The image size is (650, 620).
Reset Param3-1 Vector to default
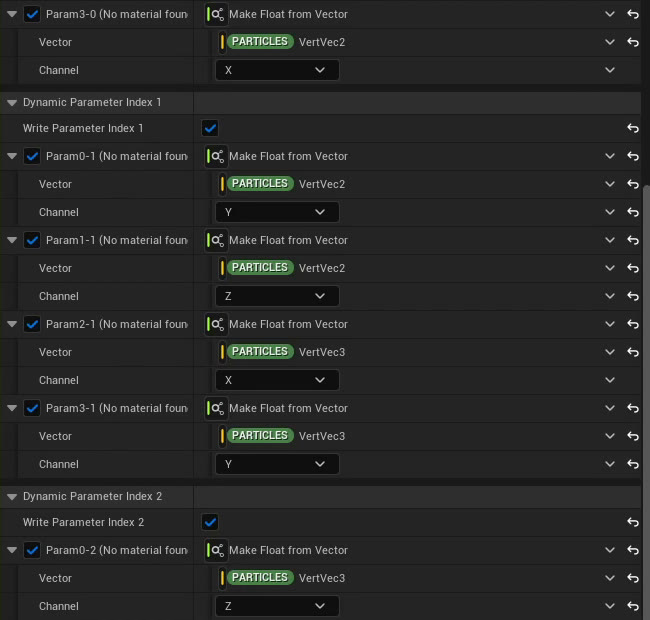[633, 436]
